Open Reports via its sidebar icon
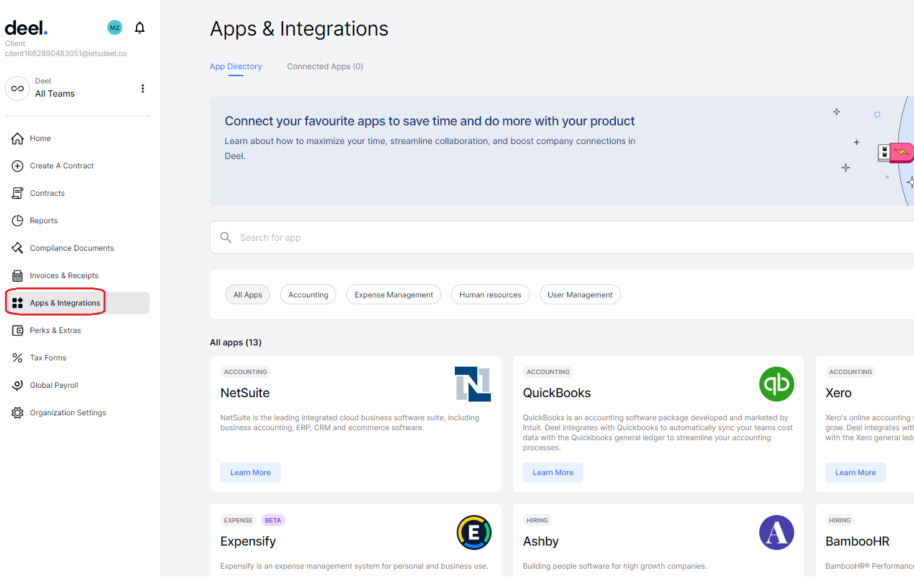914x588 pixels. [17, 220]
